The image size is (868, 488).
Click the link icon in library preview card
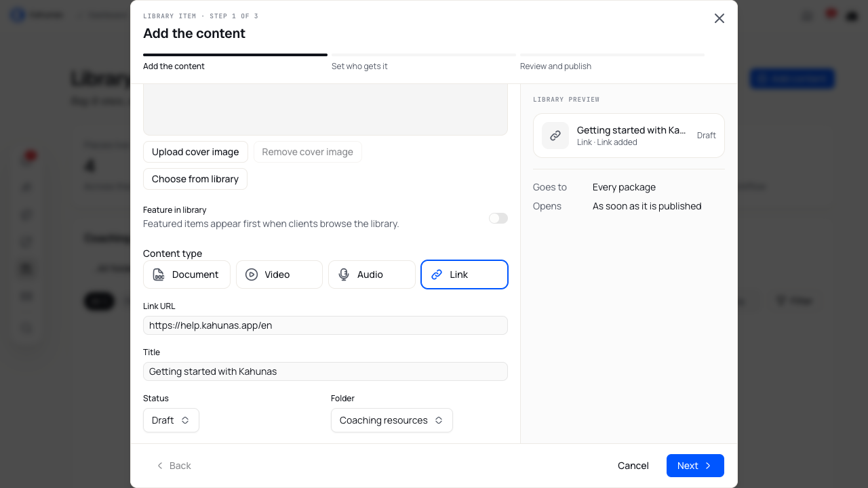(x=555, y=136)
